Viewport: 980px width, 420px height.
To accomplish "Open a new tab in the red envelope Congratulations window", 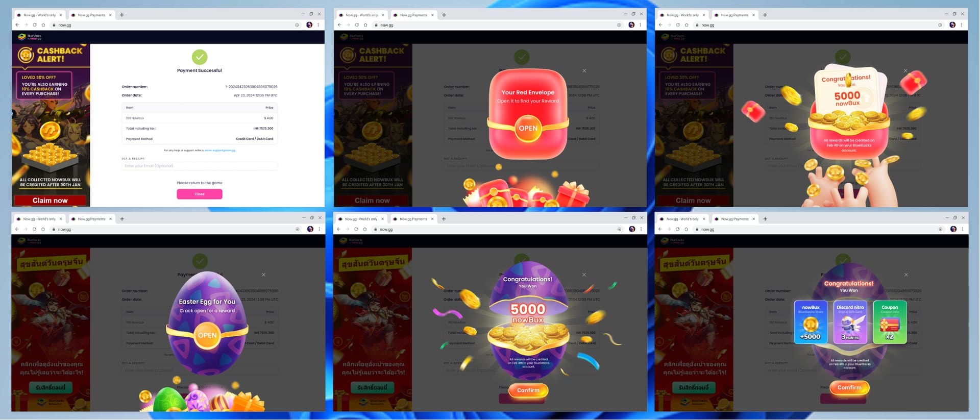I will [x=765, y=15].
